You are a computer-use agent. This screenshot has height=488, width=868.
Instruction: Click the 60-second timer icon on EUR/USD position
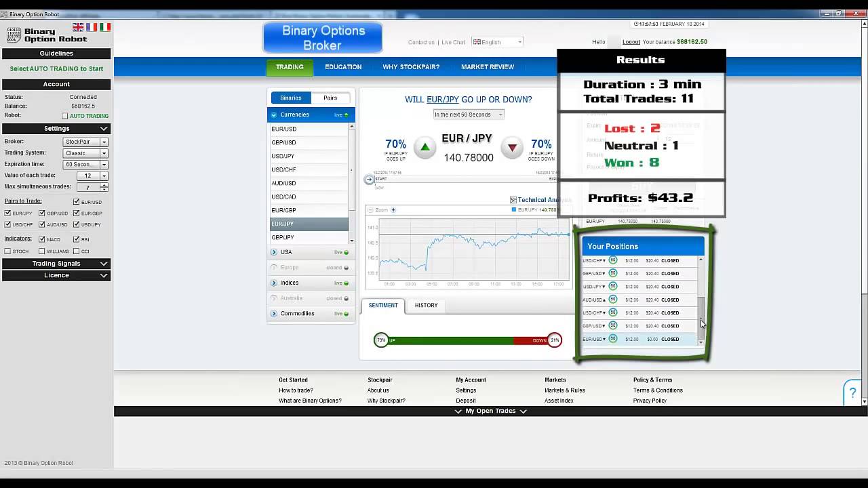(x=613, y=338)
